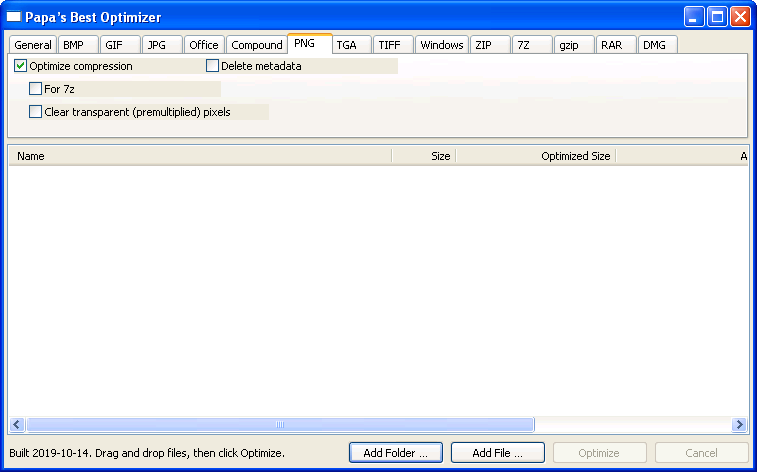
Task: Click the app icon in title bar
Action: 14,17
